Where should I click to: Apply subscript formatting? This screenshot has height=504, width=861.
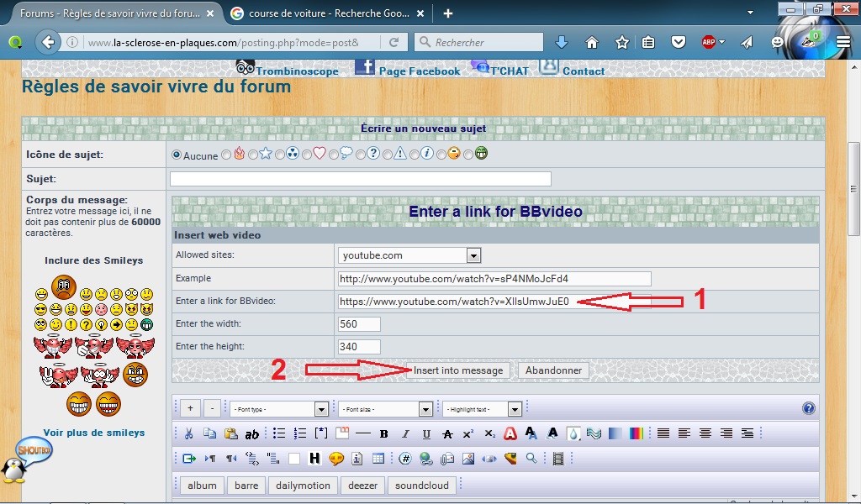[490, 433]
